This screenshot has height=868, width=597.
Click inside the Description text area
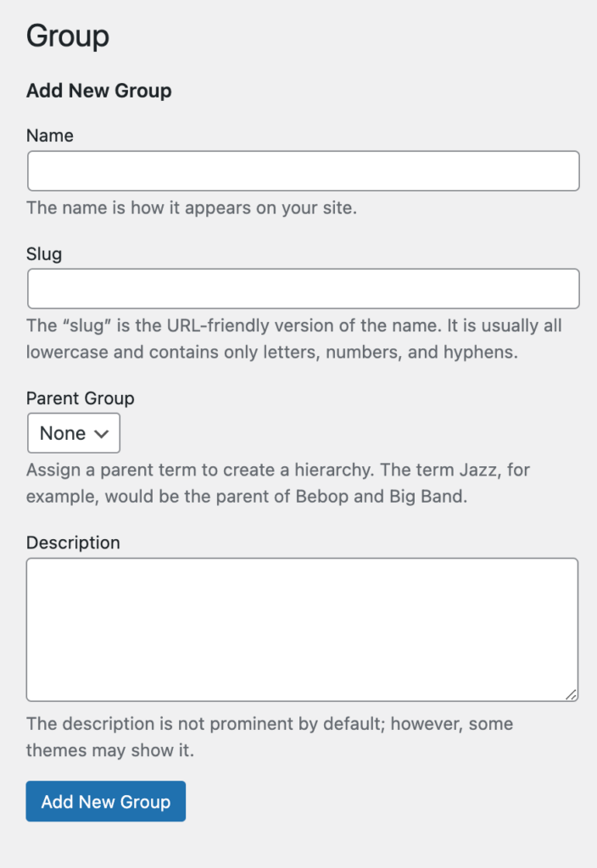pos(303,630)
